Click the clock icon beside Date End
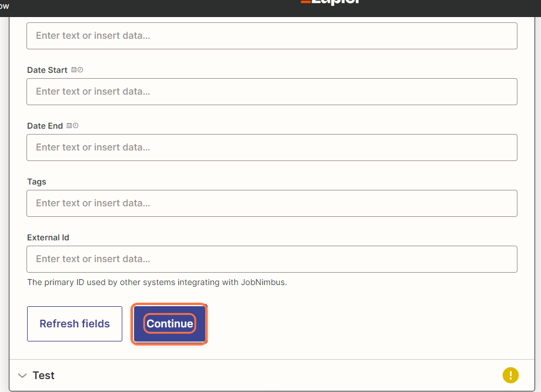This screenshot has height=392, width=541. pyautogui.click(x=76, y=126)
